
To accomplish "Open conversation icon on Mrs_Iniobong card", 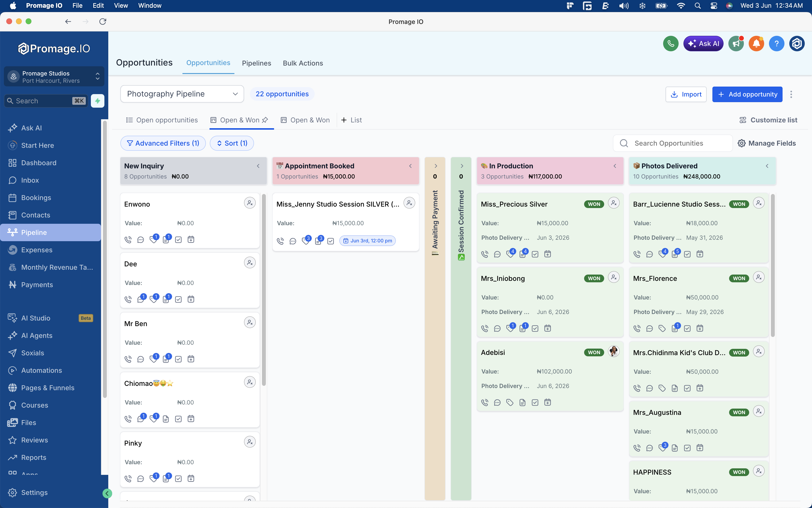I will click(497, 328).
